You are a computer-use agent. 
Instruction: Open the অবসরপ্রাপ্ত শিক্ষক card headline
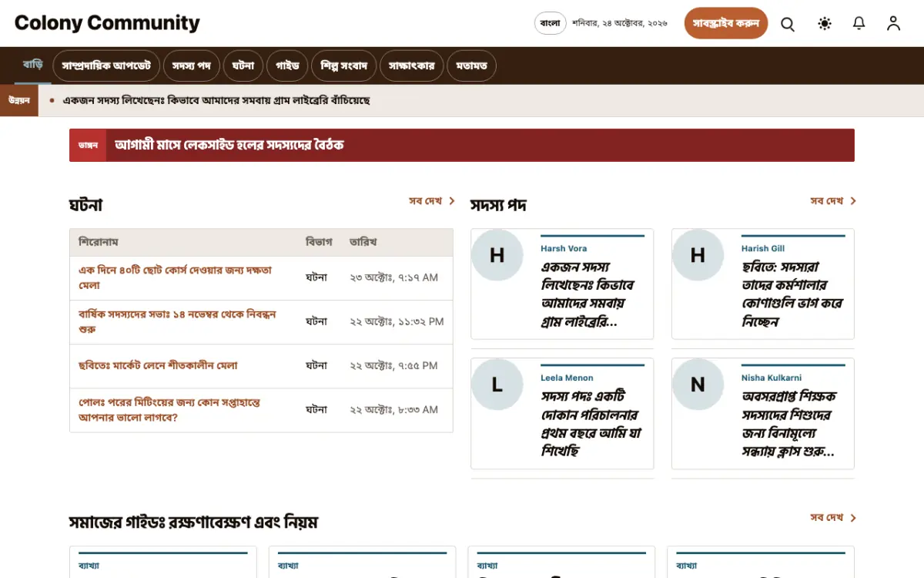pos(789,424)
